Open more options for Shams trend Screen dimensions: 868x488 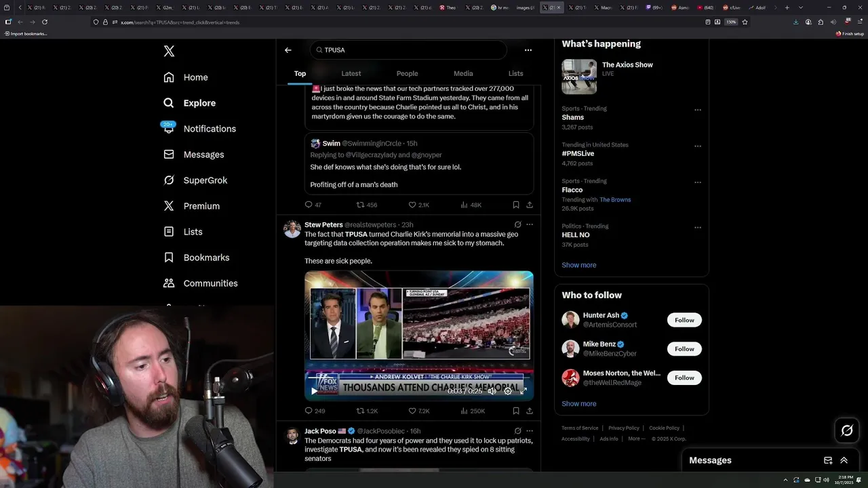click(697, 110)
